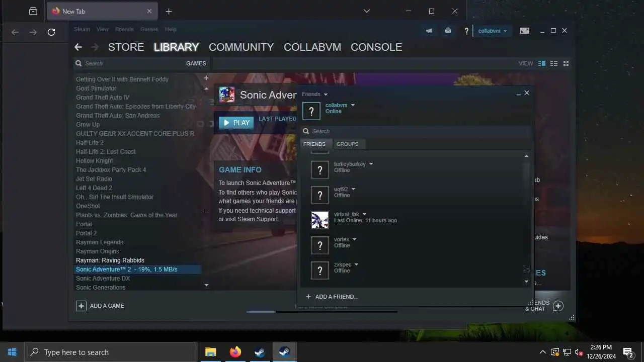
Task: Click the Friends & Chat plus icon
Action: point(558,306)
